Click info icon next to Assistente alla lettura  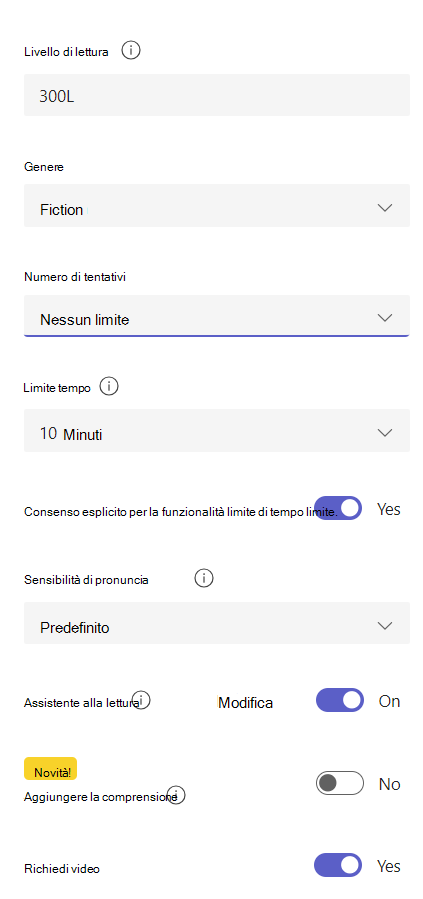[141, 700]
